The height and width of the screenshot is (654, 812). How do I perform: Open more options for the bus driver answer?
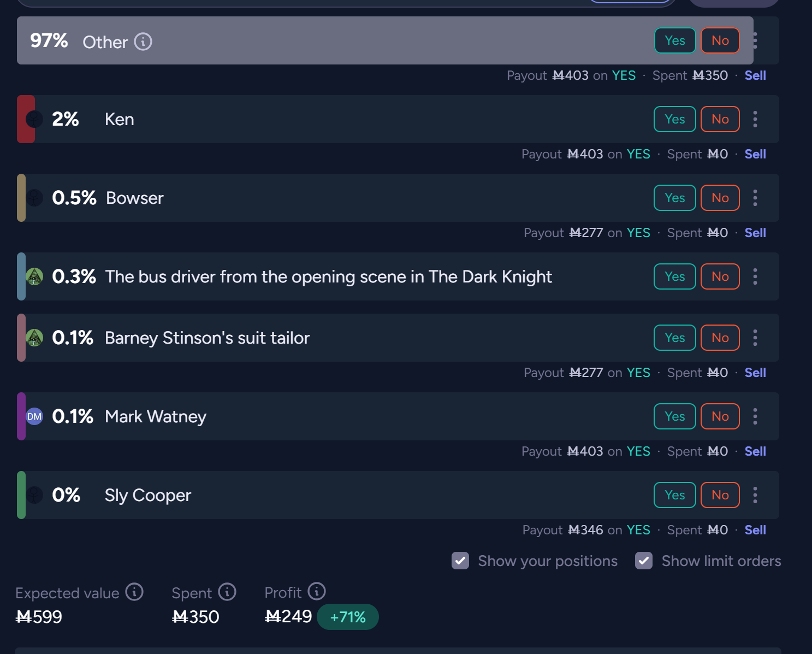pos(755,276)
